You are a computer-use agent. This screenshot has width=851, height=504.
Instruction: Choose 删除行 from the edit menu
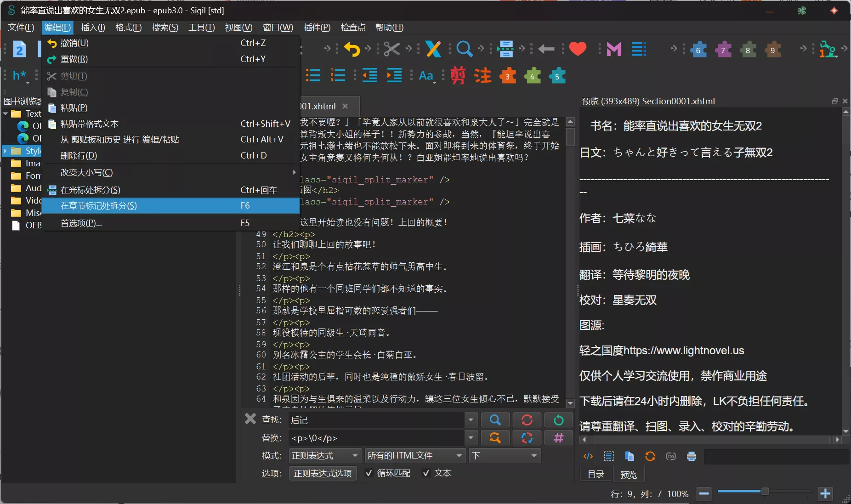point(79,156)
